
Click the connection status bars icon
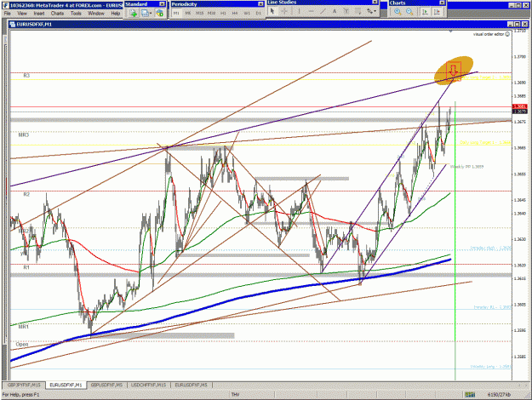click(470, 395)
